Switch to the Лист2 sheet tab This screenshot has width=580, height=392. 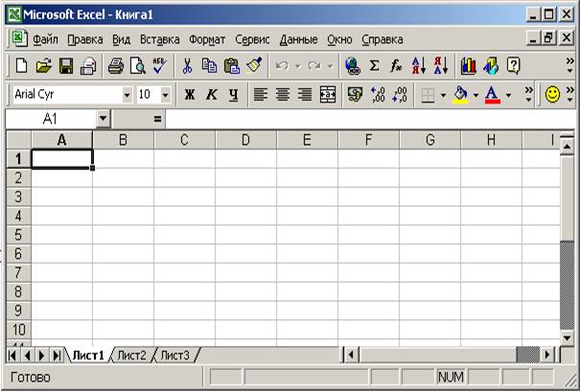click(131, 356)
